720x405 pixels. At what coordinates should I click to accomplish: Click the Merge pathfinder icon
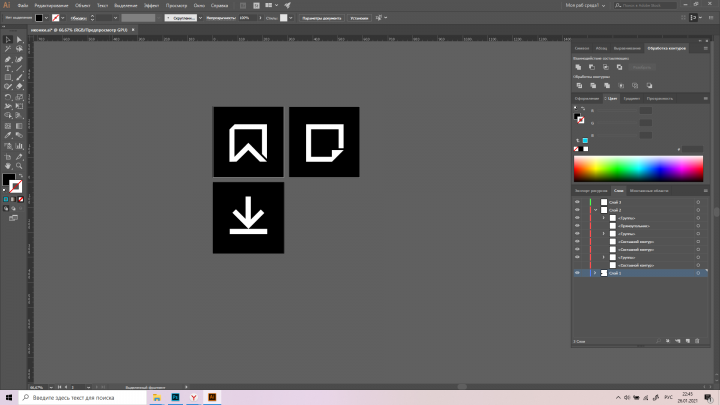[607, 85]
